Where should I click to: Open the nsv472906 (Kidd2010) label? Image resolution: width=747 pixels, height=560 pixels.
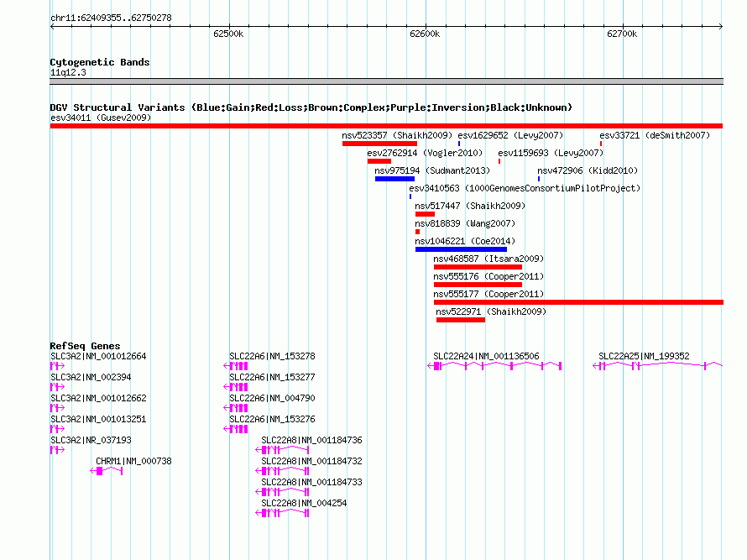pyautogui.click(x=588, y=170)
